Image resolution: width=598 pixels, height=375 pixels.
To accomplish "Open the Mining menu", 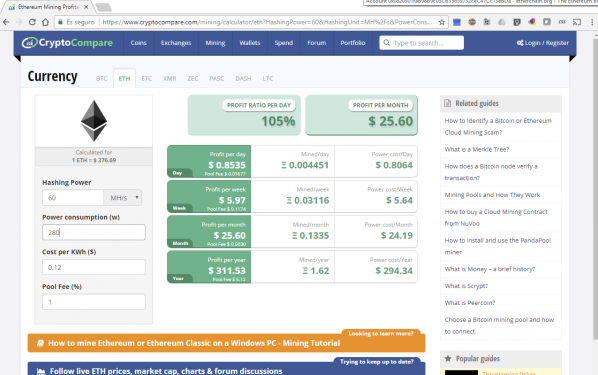I will (215, 43).
